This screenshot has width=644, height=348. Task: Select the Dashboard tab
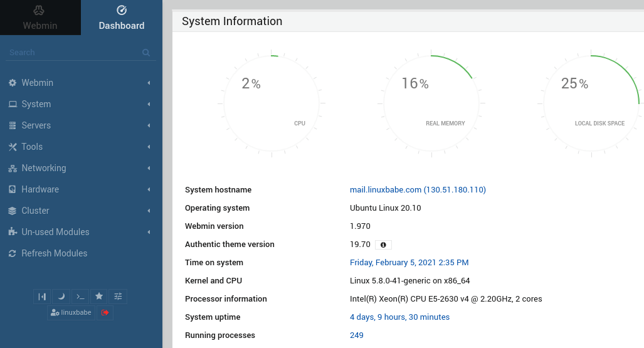point(122,18)
